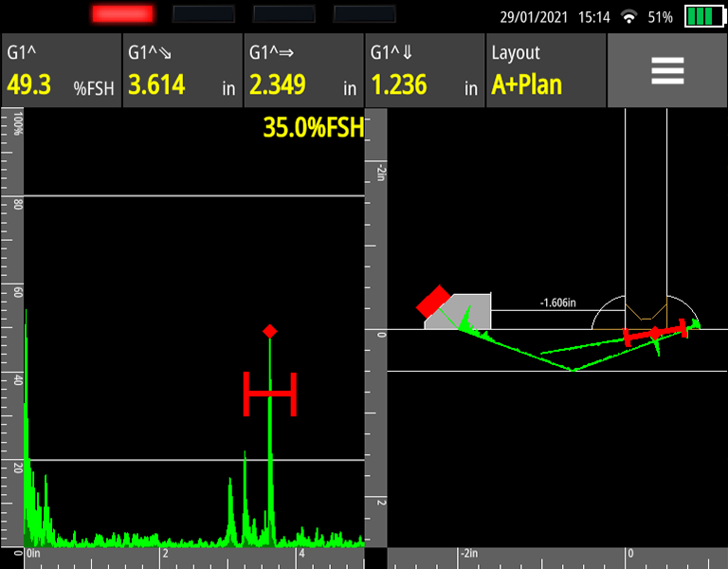Click the 35.0%FSH gate threshold label
This screenshot has height=569, width=728.
(313, 128)
